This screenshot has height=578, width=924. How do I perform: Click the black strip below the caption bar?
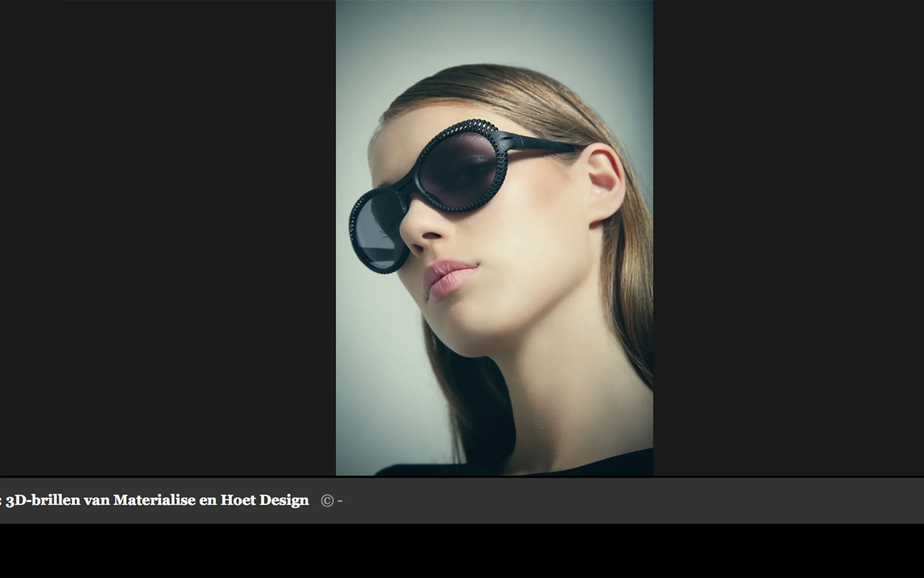[462, 551]
